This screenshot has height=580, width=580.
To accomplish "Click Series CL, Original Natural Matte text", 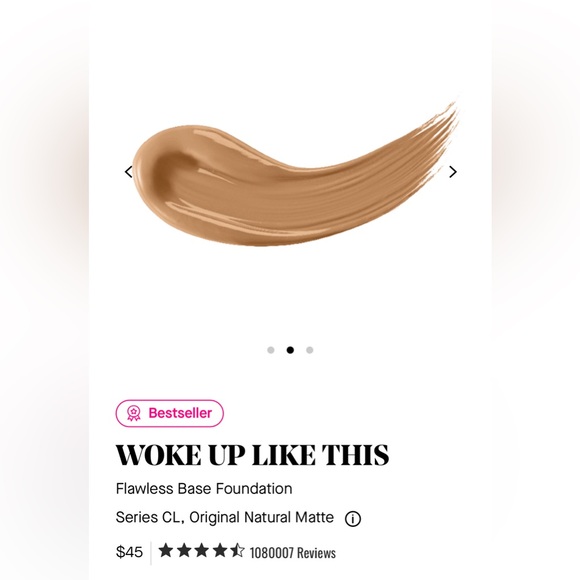I will [x=225, y=517].
